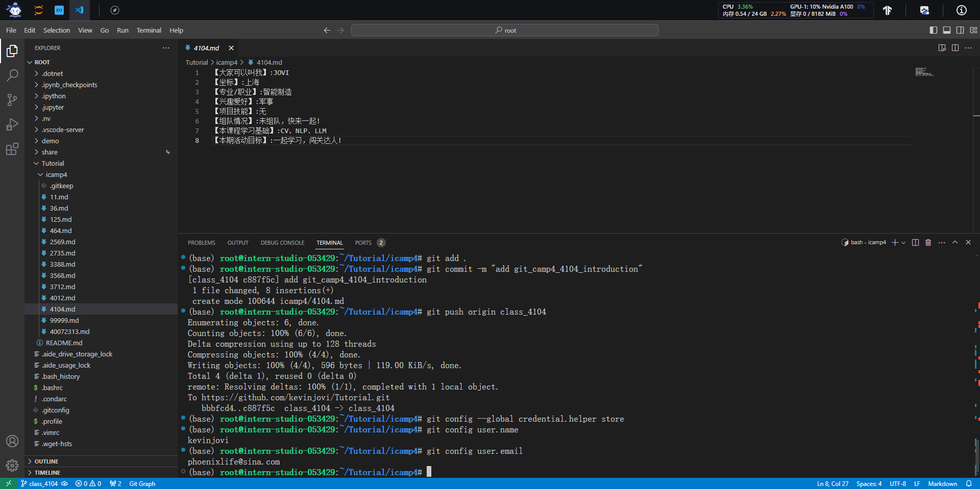Open README.md in explorer
Image resolution: width=980 pixels, height=489 pixels.
coord(101,343)
